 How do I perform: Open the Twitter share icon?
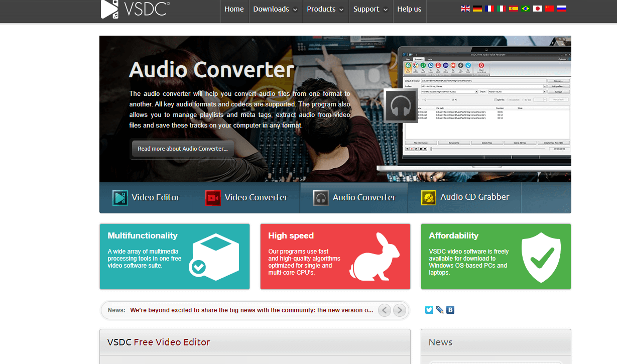pos(429,310)
